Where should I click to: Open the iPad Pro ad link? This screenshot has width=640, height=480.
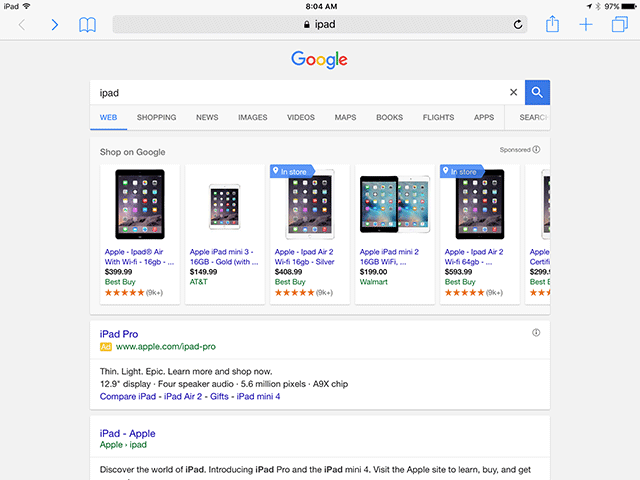coord(119,332)
